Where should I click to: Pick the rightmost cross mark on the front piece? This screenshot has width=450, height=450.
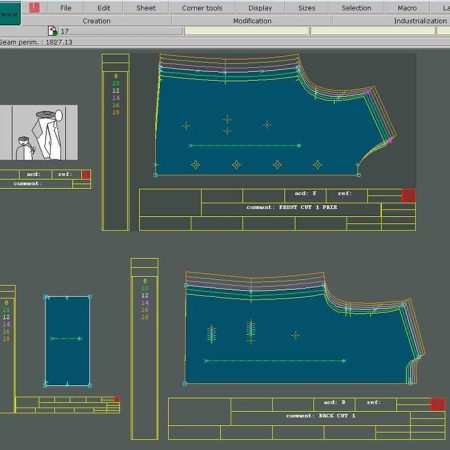tap(267, 125)
